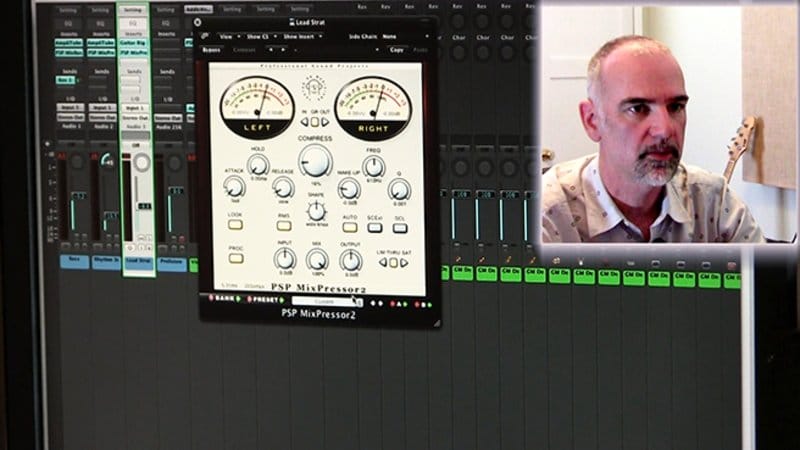Click the SHAPE knob
The image size is (800, 450).
[x=316, y=211]
